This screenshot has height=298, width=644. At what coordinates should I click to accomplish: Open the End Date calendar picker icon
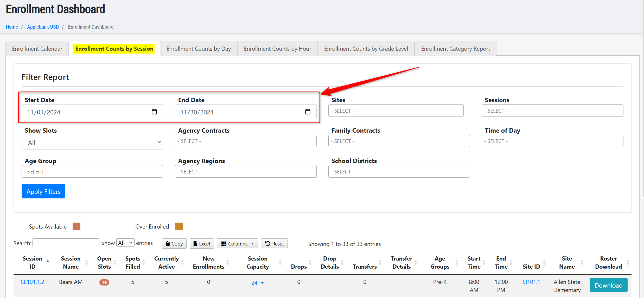pyautogui.click(x=308, y=112)
